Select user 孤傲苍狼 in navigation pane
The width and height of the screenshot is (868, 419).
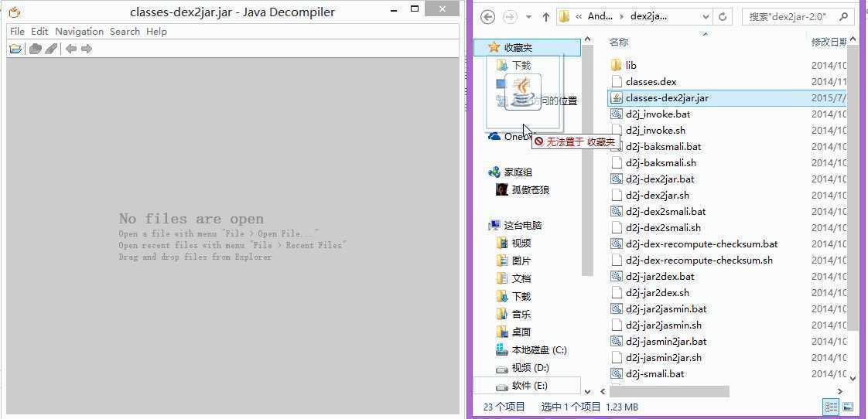pos(522,190)
